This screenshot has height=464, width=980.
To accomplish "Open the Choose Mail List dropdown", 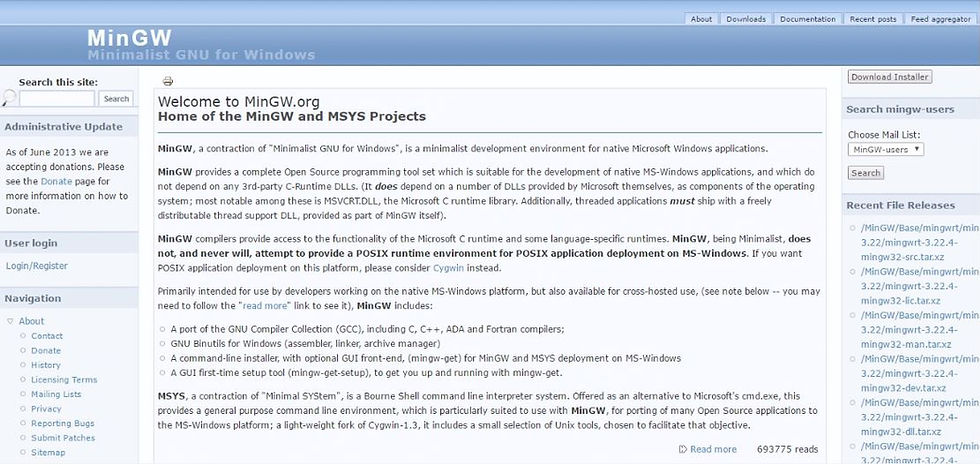I will coord(886,149).
